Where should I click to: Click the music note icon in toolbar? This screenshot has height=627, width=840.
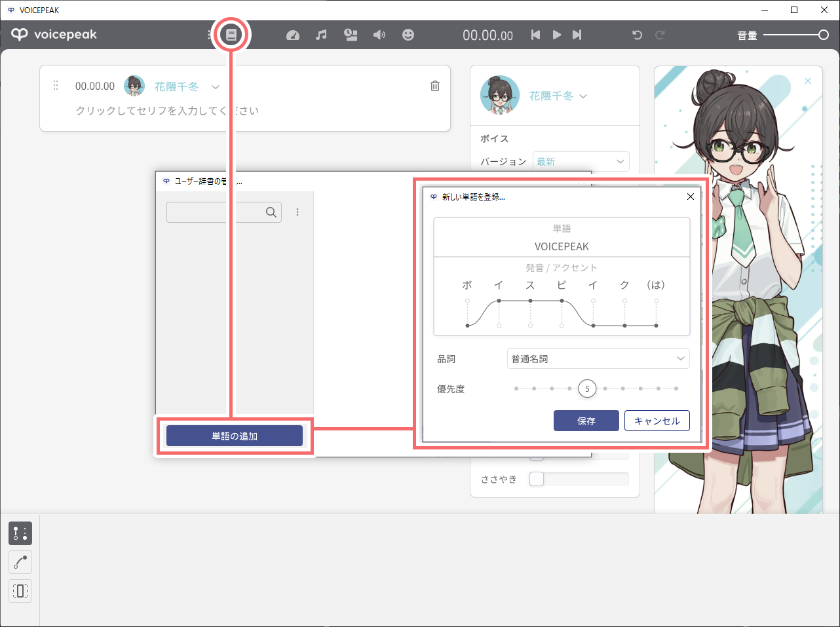coord(321,35)
